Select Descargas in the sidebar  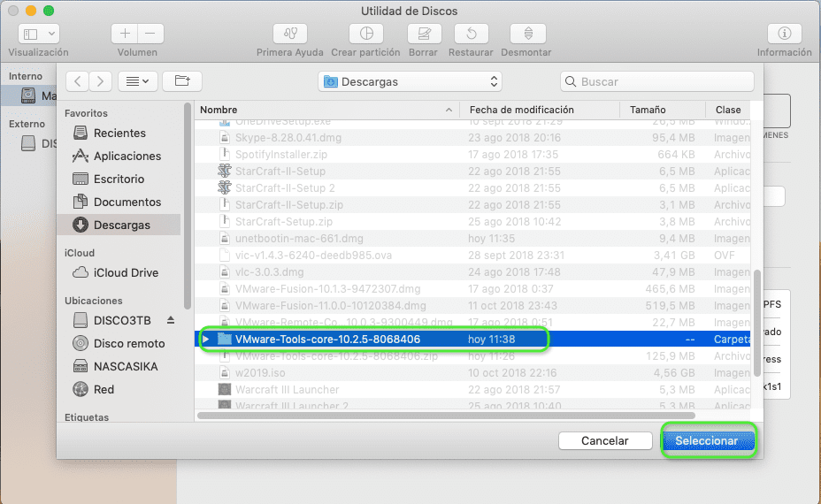(119, 225)
